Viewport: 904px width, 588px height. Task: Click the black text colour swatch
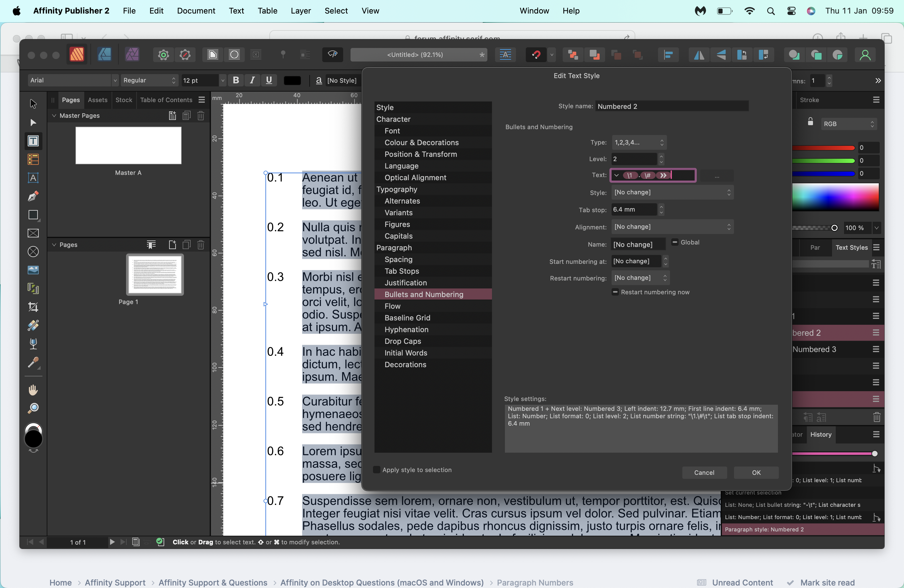tap(292, 80)
